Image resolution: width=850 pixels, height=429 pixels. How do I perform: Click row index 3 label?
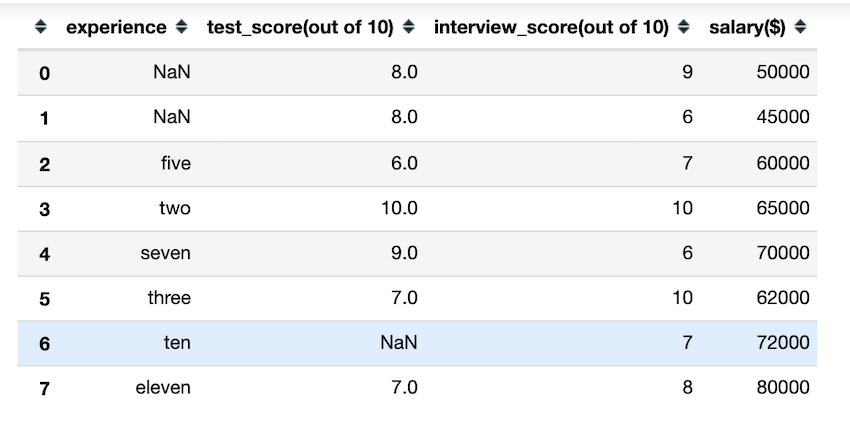pyautogui.click(x=44, y=209)
